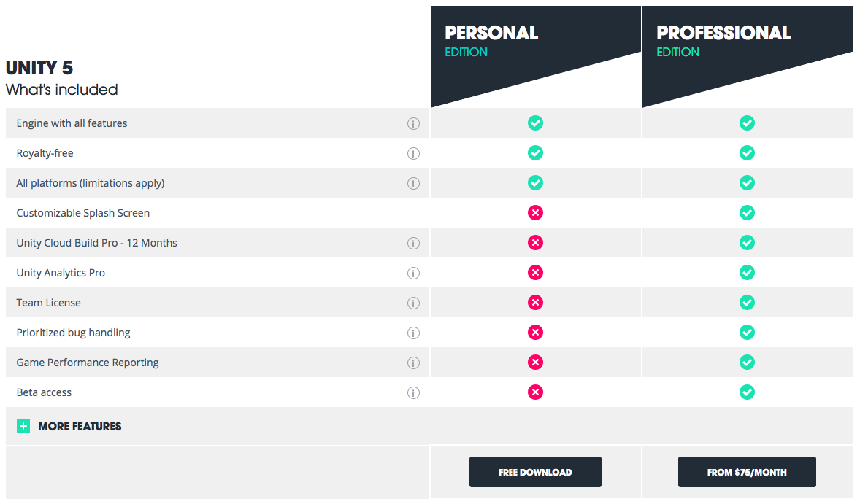The height and width of the screenshot is (504, 860).
Task: Click the FROM $75/MONTH button
Action: tap(747, 472)
